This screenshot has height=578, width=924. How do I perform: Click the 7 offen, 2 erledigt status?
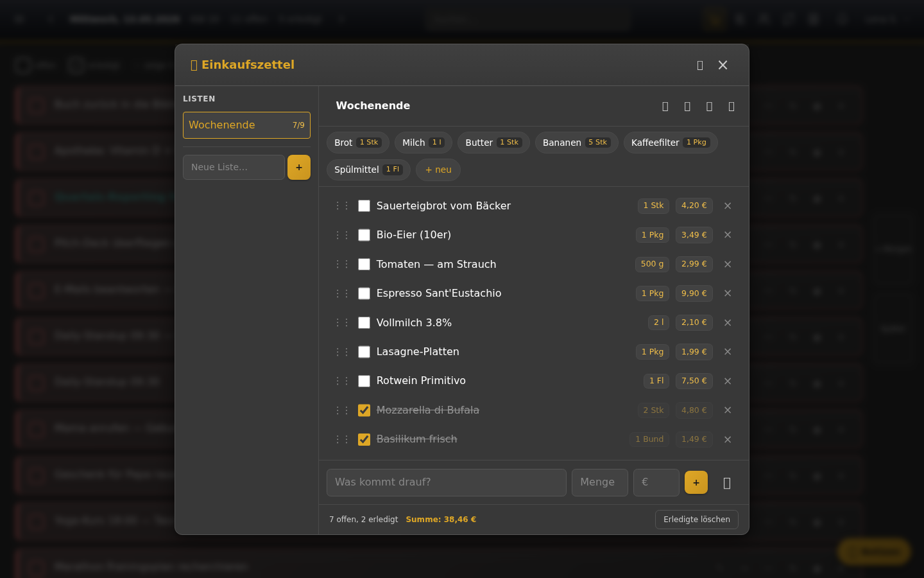[x=364, y=520]
